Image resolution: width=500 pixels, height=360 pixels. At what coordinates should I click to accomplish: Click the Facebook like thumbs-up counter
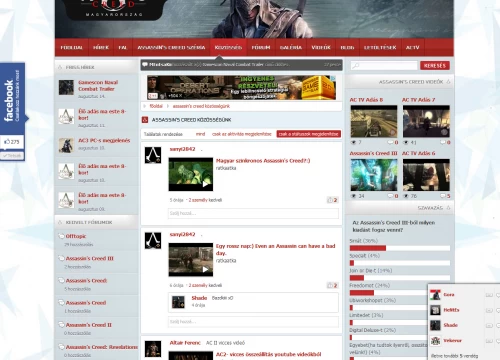12,142
